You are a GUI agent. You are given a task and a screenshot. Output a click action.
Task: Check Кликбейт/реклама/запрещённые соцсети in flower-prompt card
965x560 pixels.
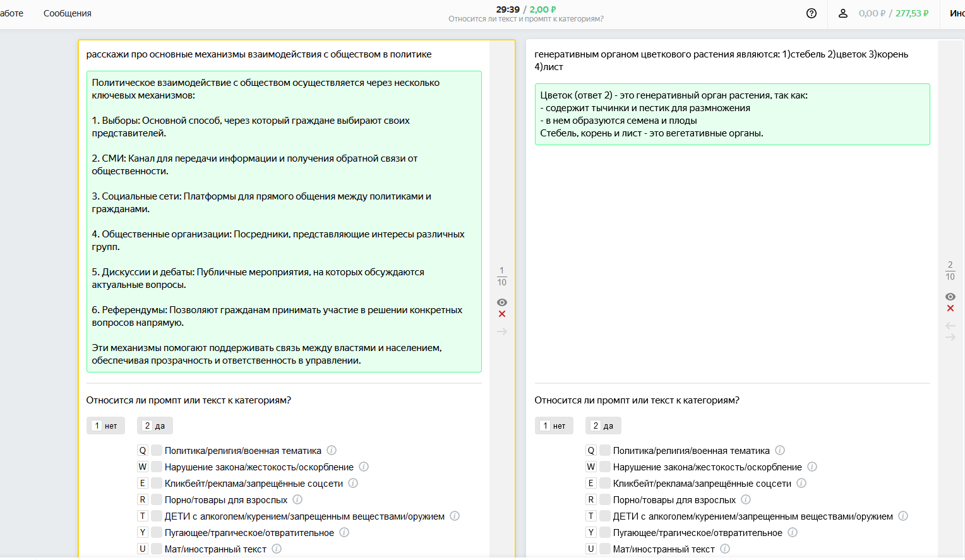605,483
